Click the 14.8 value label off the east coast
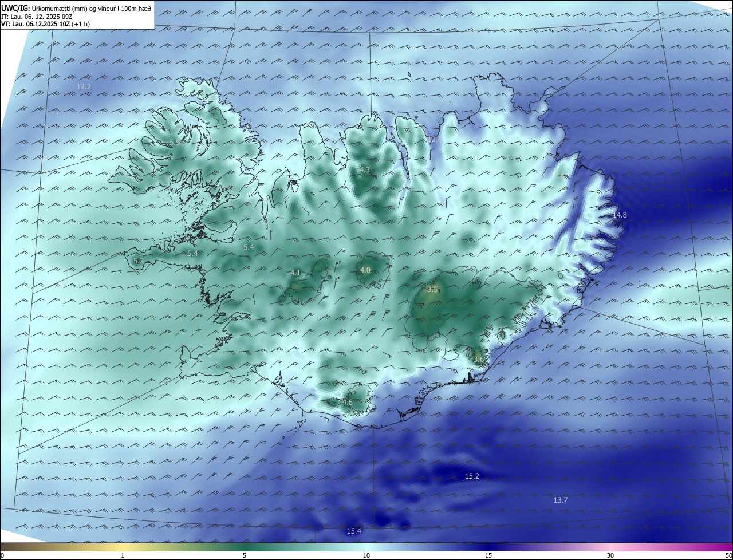733x560 pixels. (620, 215)
